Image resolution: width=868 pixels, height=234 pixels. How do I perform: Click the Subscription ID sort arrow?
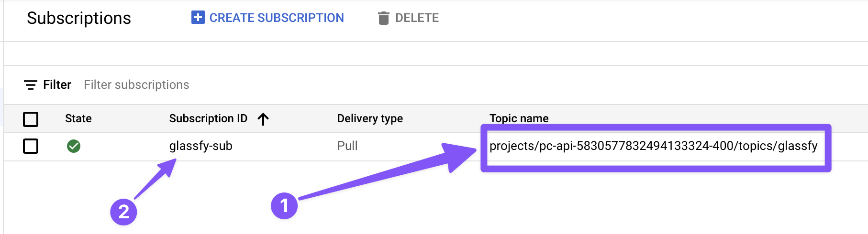[x=263, y=119]
